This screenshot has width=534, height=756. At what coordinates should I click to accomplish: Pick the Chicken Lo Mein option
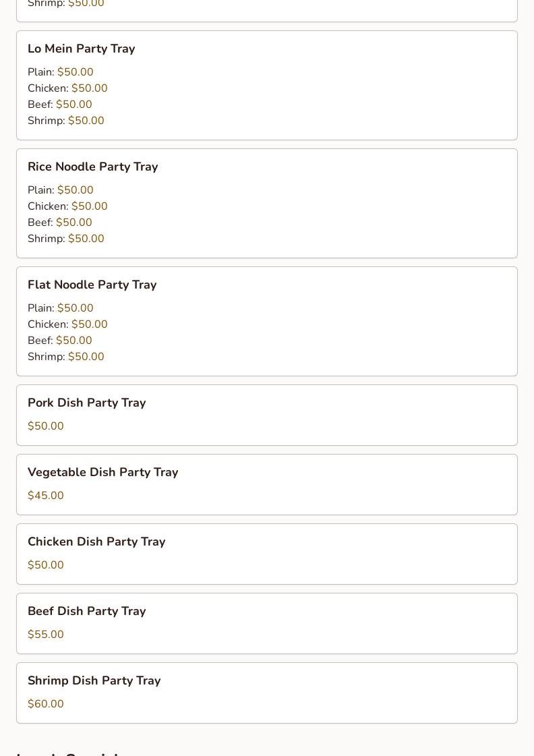[x=67, y=88]
